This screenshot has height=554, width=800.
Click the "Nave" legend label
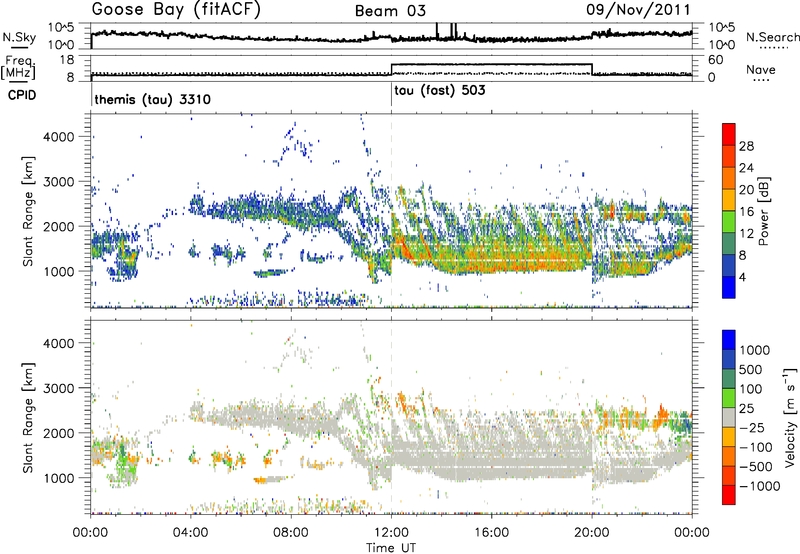(x=761, y=69)
